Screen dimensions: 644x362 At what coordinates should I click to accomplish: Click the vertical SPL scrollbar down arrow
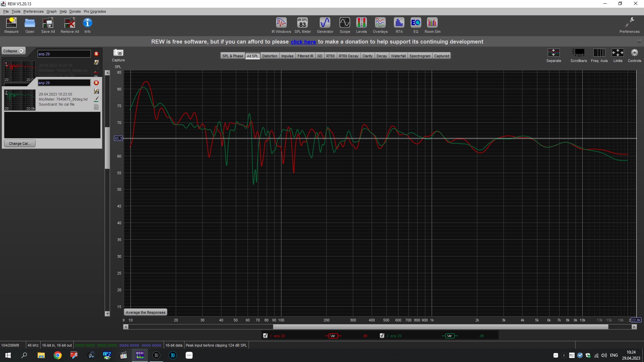coord(107,314)
